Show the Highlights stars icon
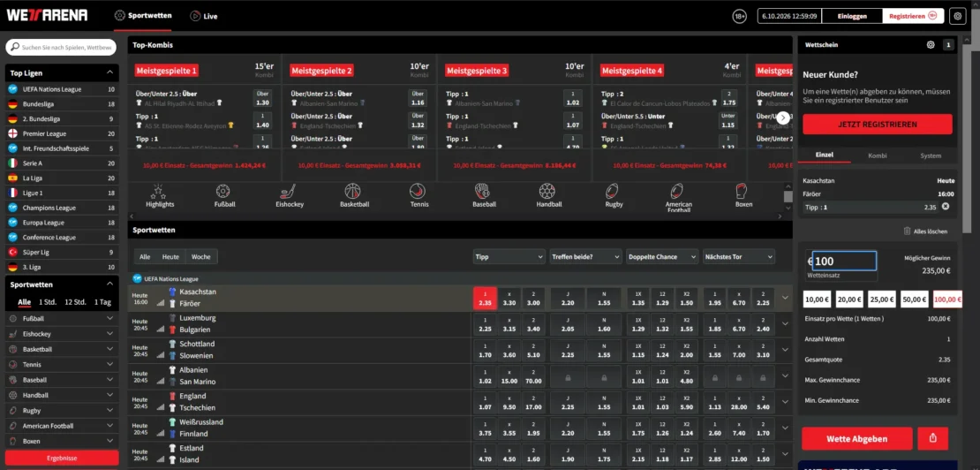This screenshot has height=470, width=980. [x=159, y=191]
